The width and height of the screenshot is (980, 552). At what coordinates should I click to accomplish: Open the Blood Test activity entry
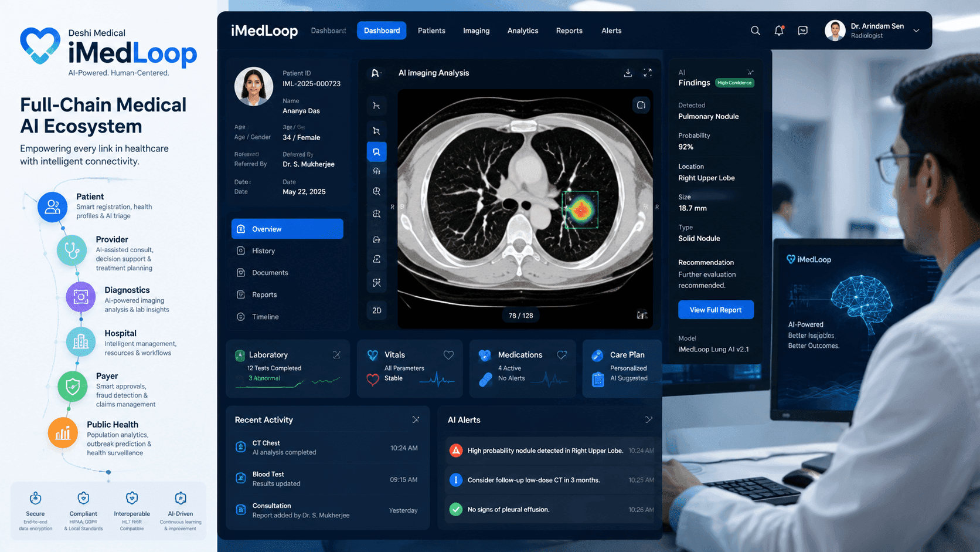tap(327, 479)
